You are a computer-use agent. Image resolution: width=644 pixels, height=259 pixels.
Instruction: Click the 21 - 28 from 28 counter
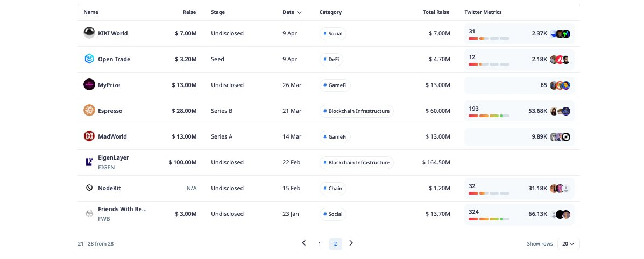click(x=96, y=244)
